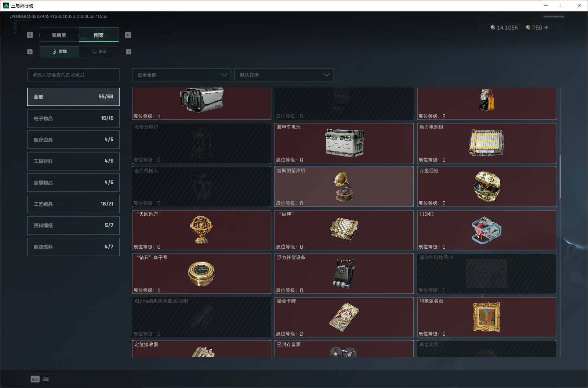Image resolution: width=588 pixels, height=388 pixels.
Task: Open the locked 潮汐监狱地图-4 card
Action: point(487,273)
